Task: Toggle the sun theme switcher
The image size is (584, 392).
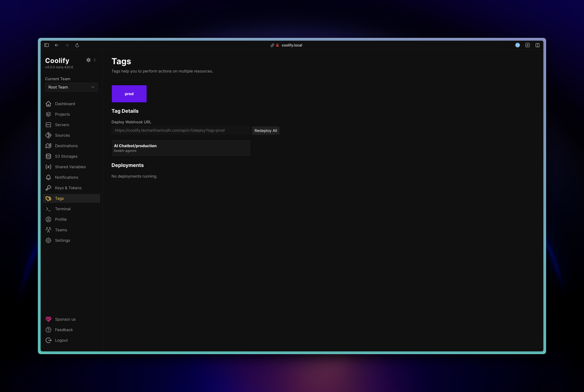Action: click(89, 60)
